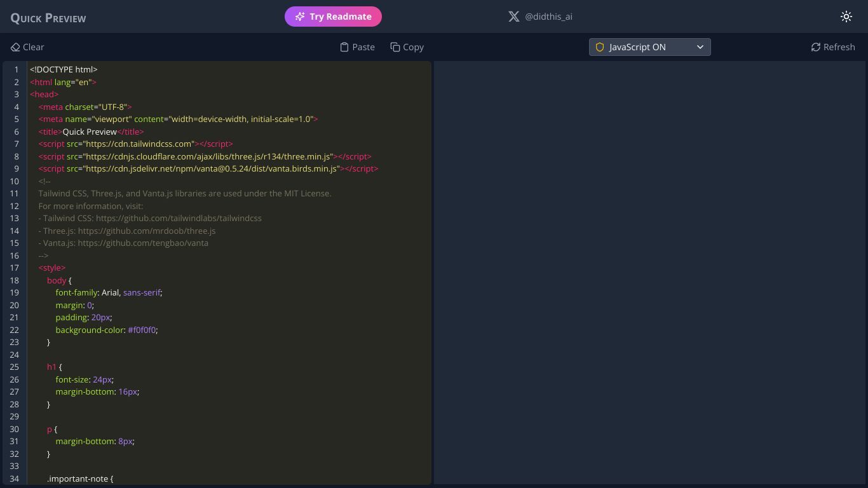Click inside the empty preview pane
This screenshot has height=488, width=868.
click(x=649, y=273)
